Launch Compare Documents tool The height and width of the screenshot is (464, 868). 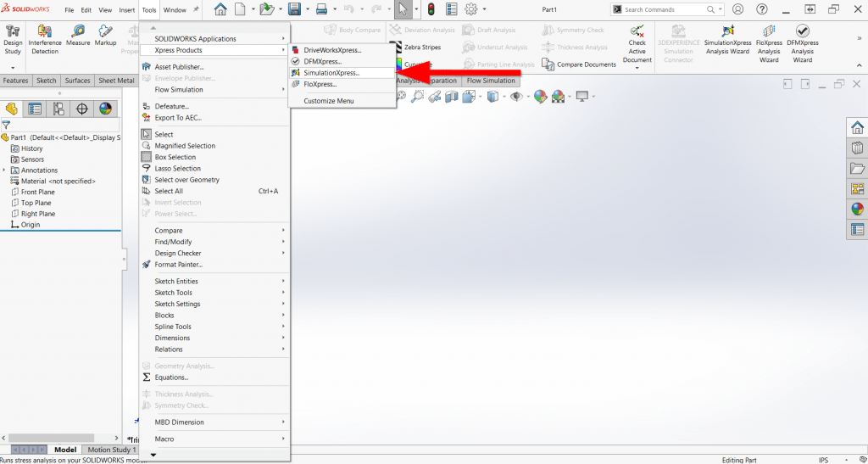click(x=579, y=64)
